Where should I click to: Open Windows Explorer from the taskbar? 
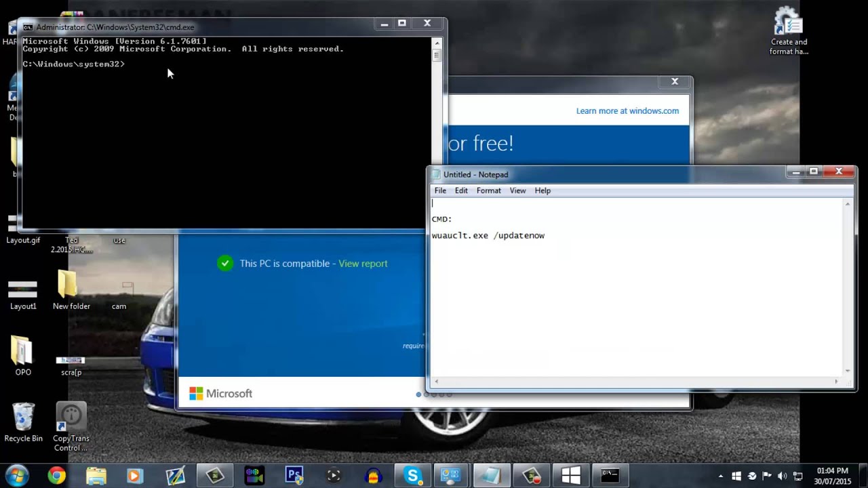[96, 476]
